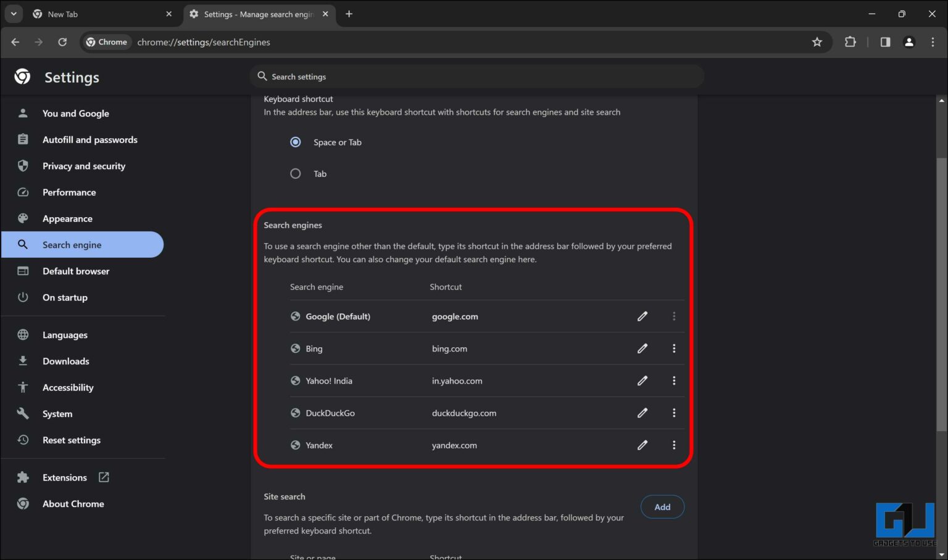
Task: Open the side panel icon in the toolbar
Action: click(885, 42)
